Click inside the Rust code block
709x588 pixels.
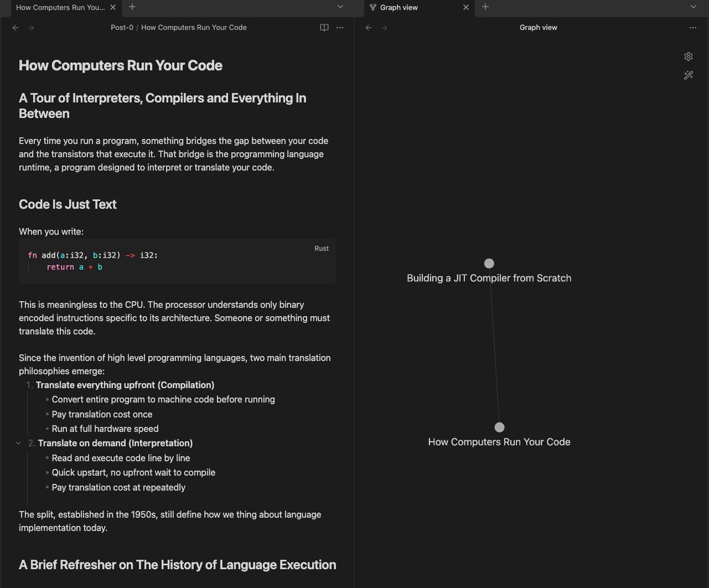click(x=177, y=261)
